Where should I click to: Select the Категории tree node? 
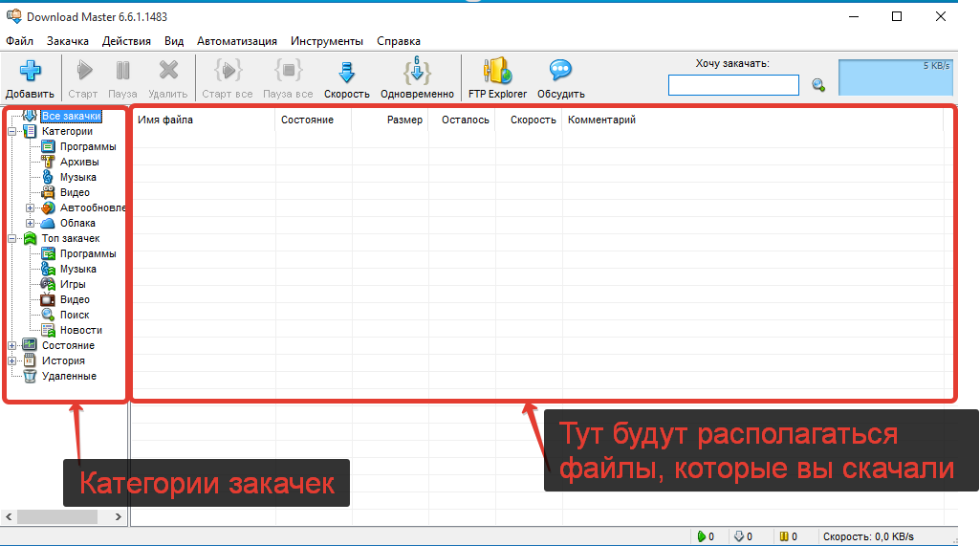point(67,131)
